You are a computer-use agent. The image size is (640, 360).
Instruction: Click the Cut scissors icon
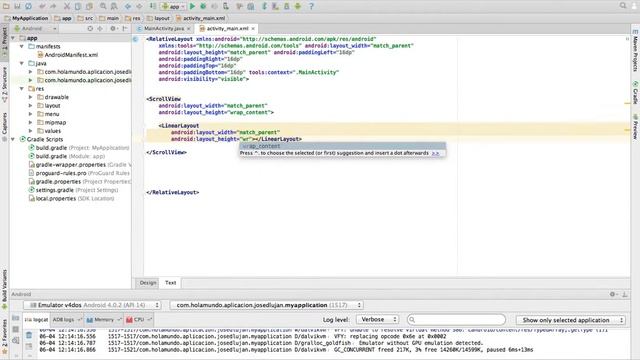(x=67, y=6)
